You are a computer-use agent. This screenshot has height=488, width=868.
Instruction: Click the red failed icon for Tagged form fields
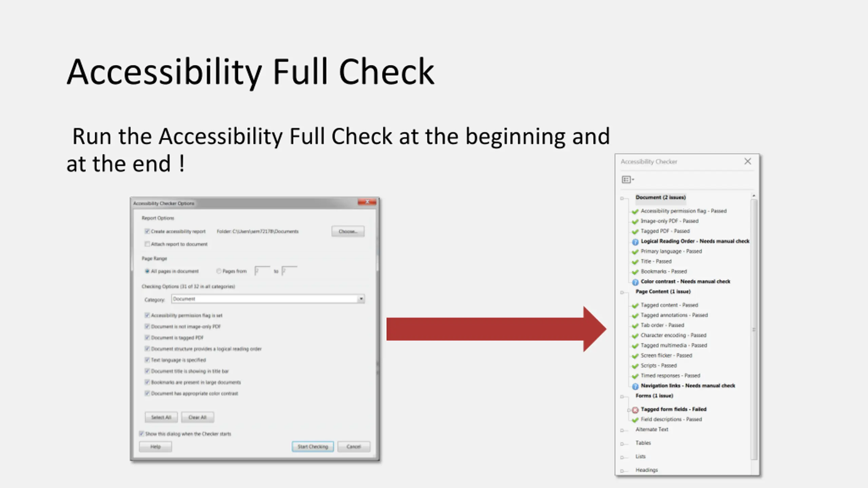(x=635, y=410)
